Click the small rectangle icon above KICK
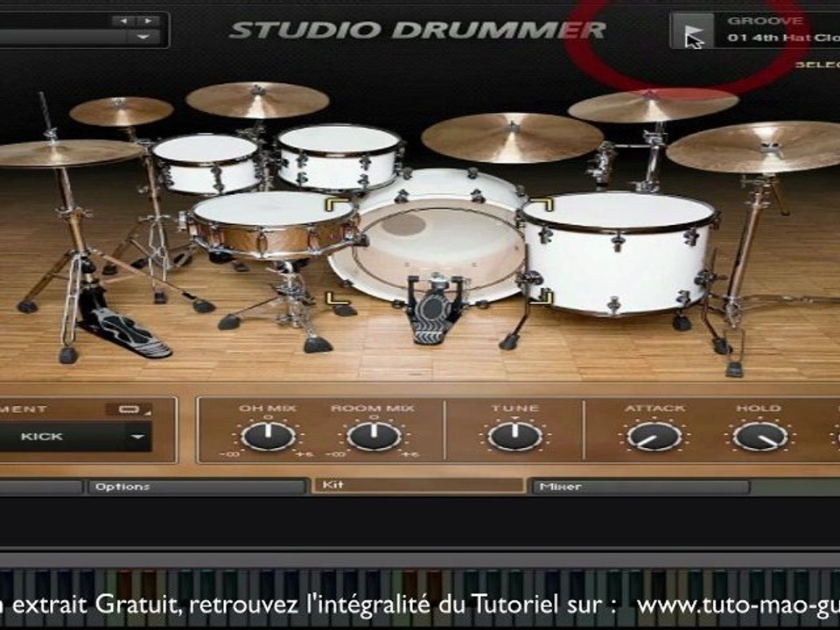Viewport: 840px width, 630px height. [129, 409]
